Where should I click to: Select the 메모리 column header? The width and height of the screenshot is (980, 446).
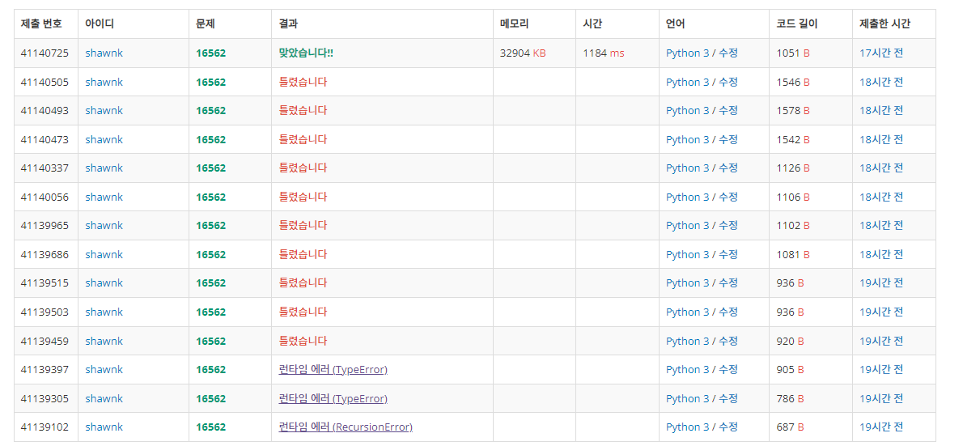pos(515,23)
